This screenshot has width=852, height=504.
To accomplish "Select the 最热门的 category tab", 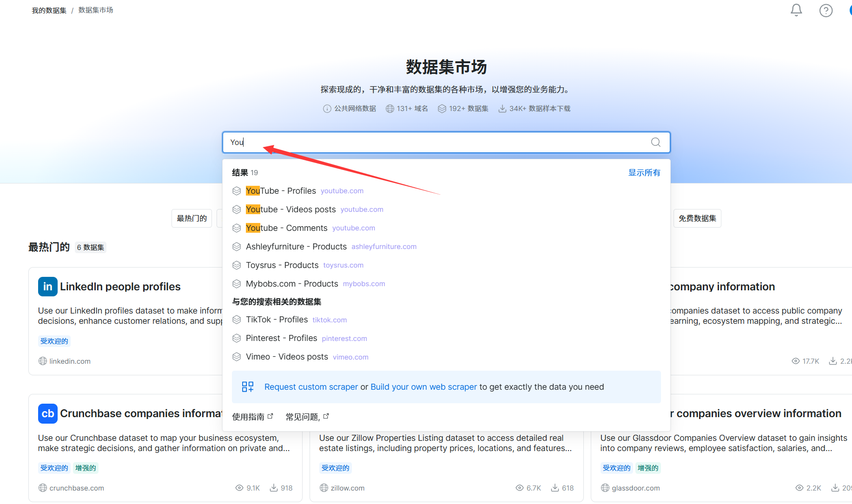I will pyautogui.click(x=192, y=218).
